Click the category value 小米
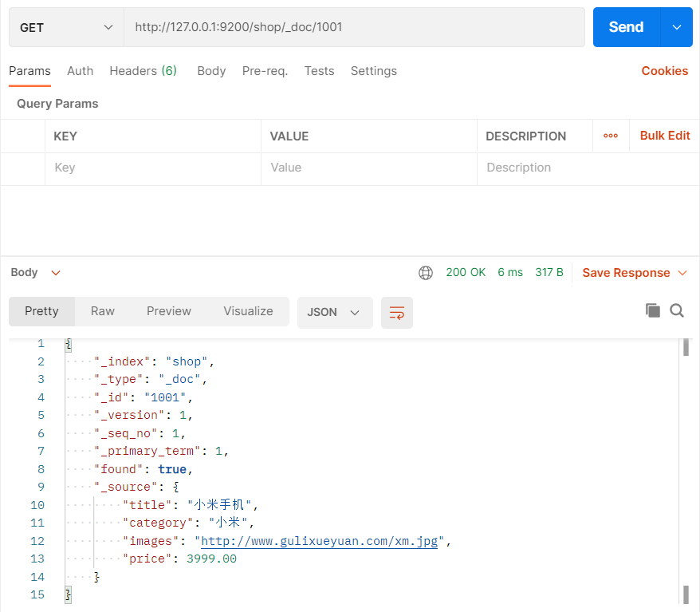The height and width of the screenshot is (612, 700). (x=228, y=523)
